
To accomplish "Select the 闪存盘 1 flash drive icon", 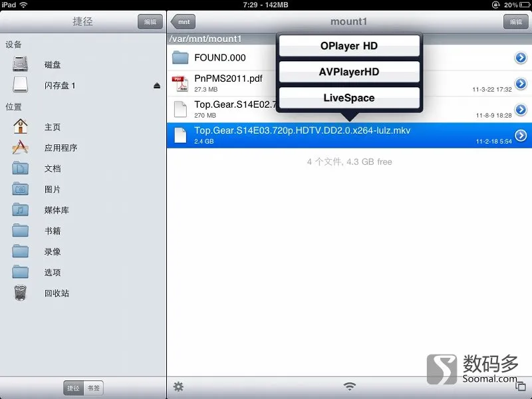I will pyautogui.click(x=21, y=84).
